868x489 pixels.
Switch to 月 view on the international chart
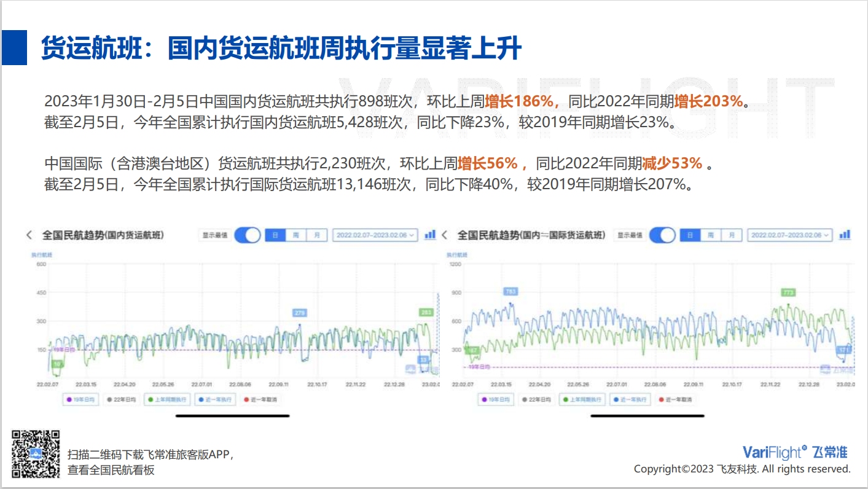click(733, 235)
